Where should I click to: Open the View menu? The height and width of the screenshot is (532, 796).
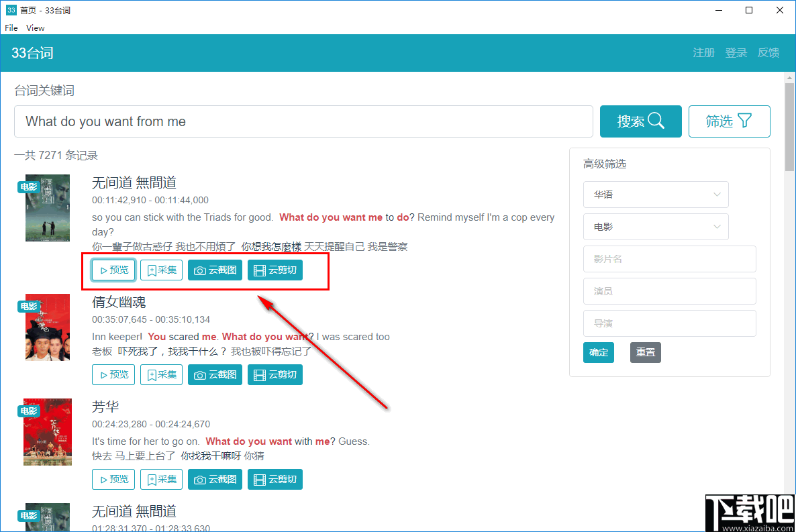(36, 28)
